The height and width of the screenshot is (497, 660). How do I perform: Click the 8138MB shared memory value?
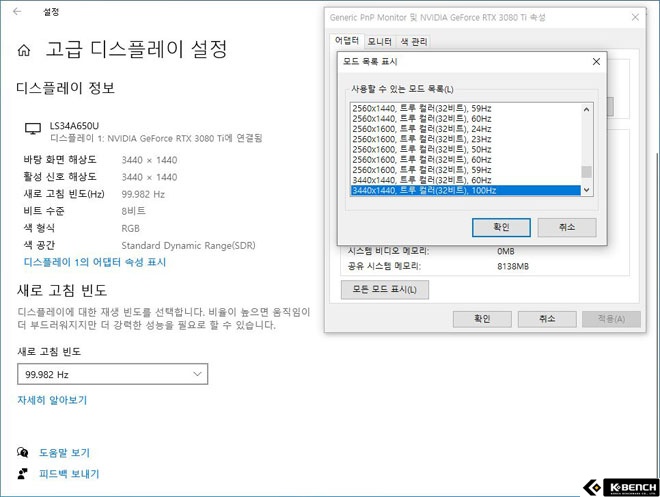[x=513, y=266]
